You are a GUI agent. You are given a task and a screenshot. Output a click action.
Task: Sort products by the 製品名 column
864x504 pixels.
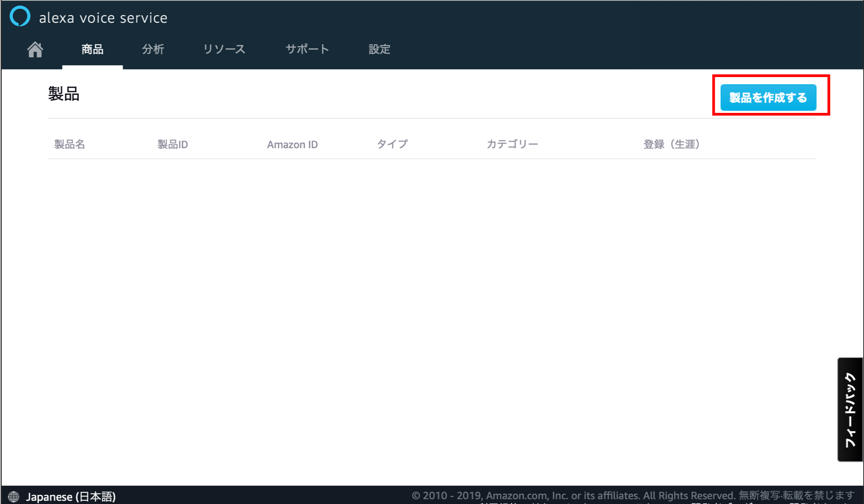pyautogui.click(x=70, y=144)
